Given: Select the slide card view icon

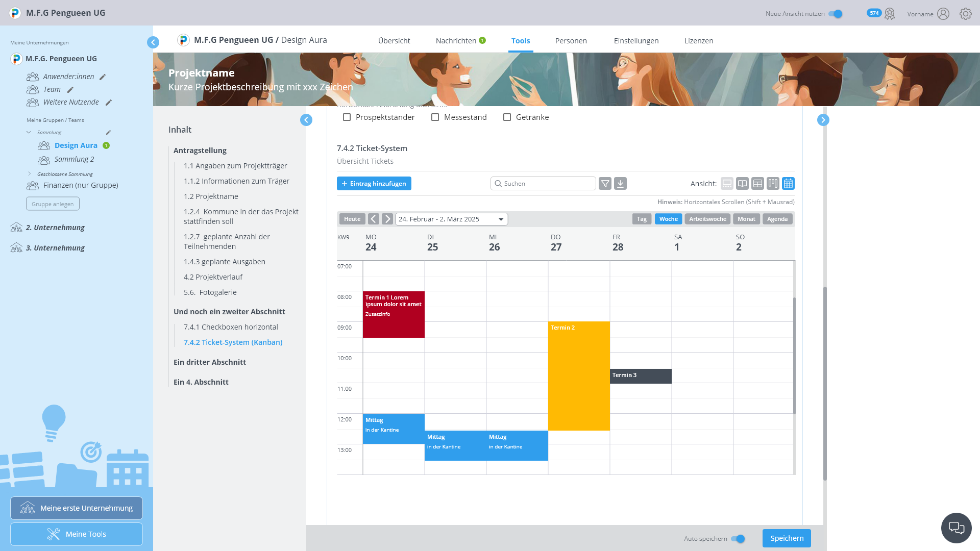Looking at the screenshot, I should click(727, 184).
